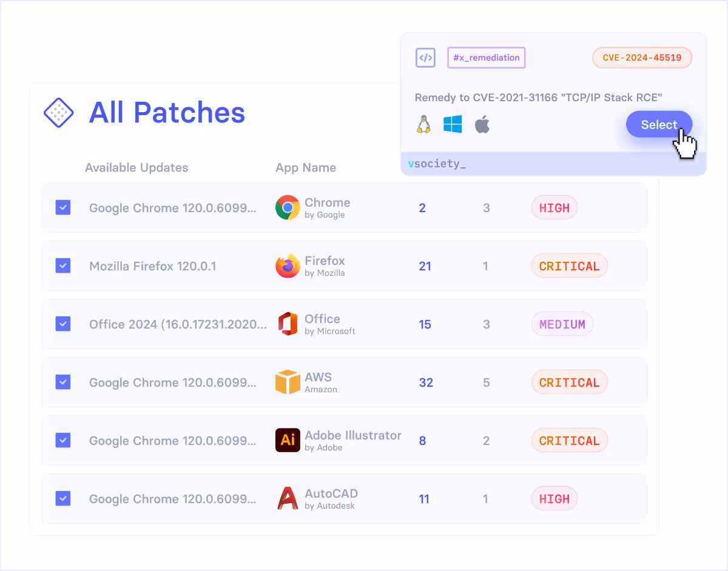This screenshot has height=571, width=728.
Task: Click the blue count 8 in Illustrator row
Action: (422, 441)
